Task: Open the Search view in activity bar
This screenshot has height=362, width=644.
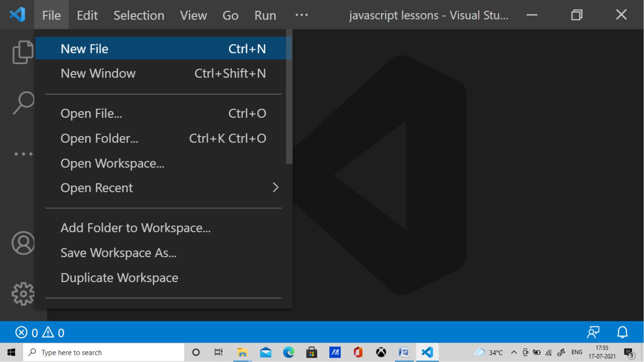Action: 23,103
